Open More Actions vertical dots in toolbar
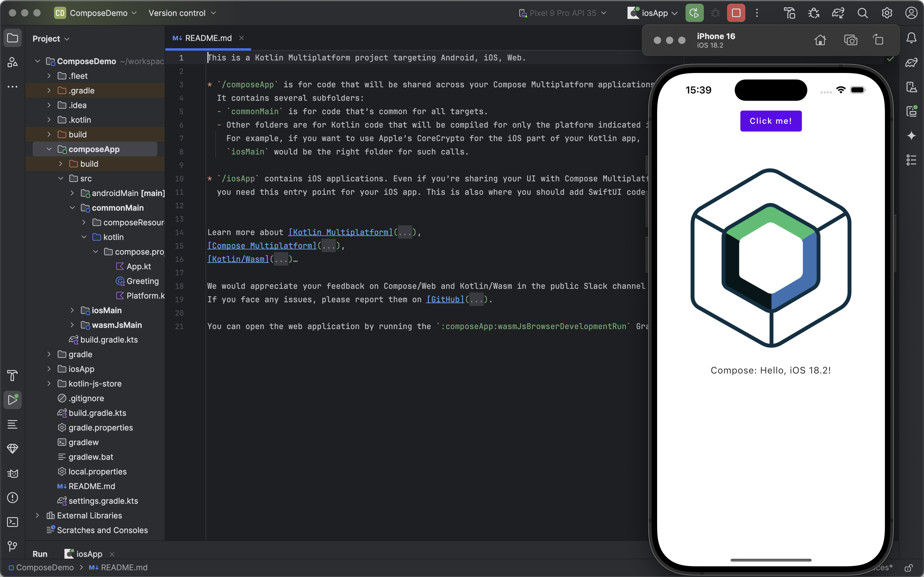924x577 pixels. tap(757, 13)
